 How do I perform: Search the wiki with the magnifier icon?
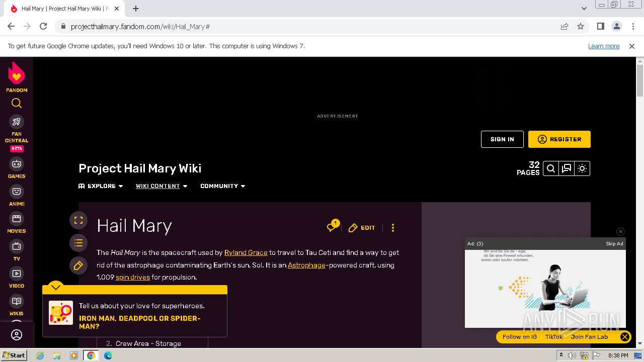[551, 168]
